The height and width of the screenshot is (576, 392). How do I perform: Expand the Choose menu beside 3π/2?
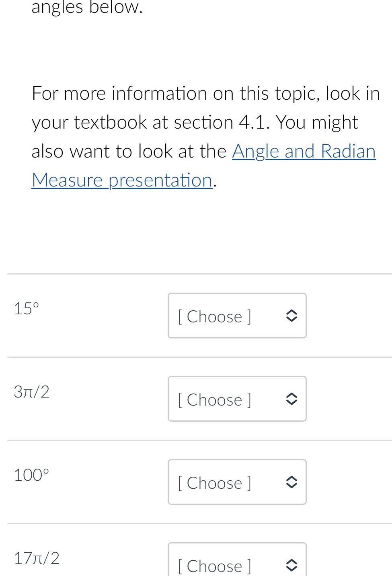[x=237, y=399]
